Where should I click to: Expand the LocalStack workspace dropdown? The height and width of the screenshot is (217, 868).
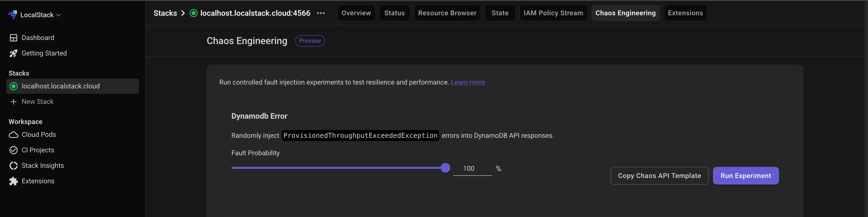(x=58, y=15)
